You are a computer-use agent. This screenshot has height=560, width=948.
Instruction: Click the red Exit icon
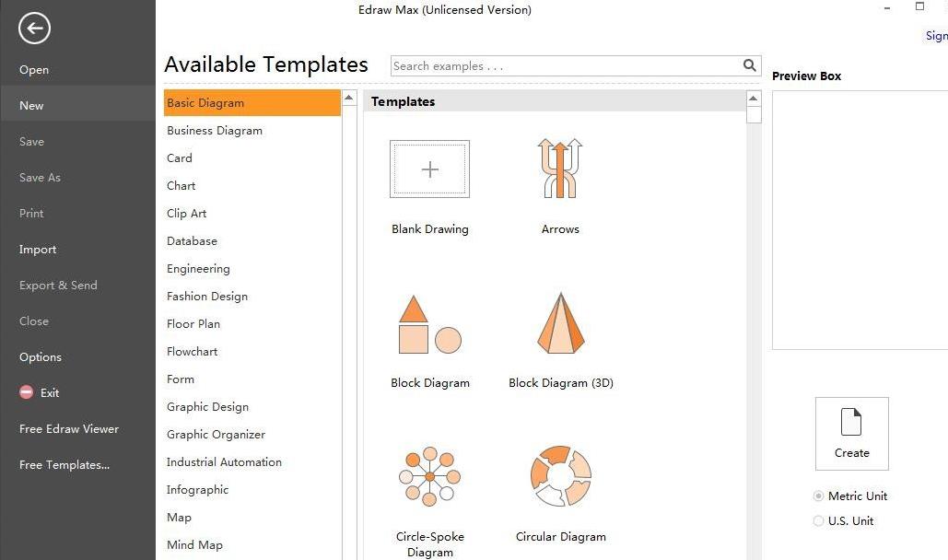point(26,392)
